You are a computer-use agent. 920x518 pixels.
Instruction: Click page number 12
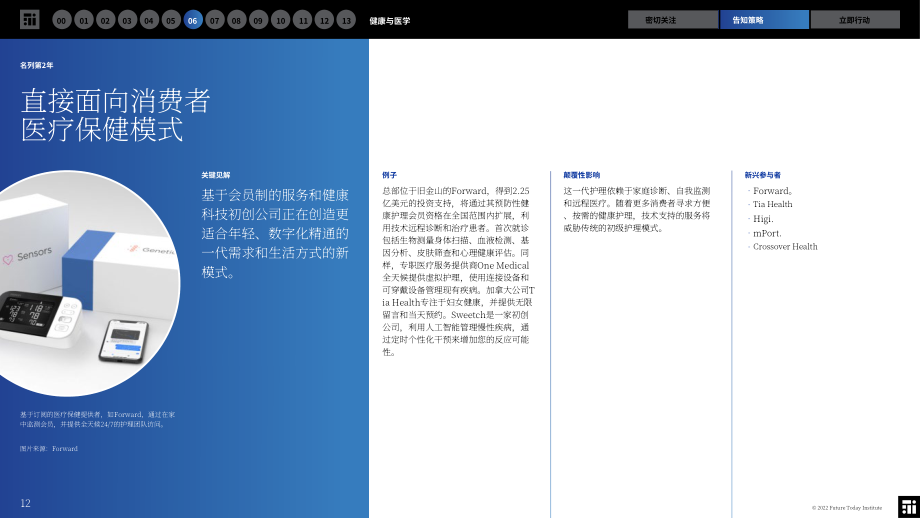tap(25, 503)
